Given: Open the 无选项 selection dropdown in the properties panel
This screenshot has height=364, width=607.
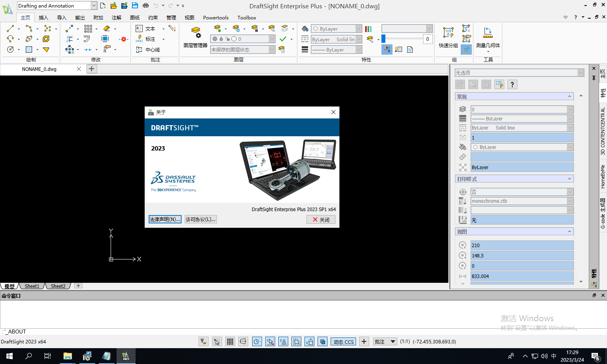Looking at the screenshot, I should 519,72.
